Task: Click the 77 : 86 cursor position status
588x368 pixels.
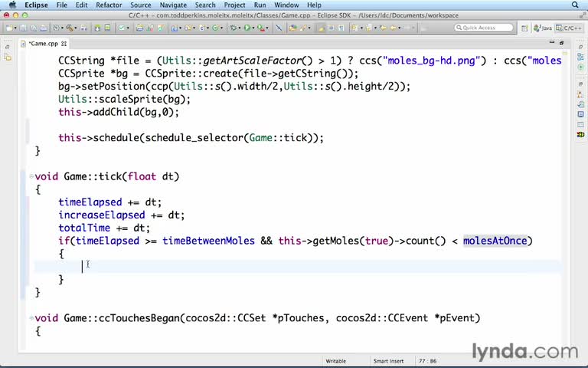Action: tap(427, 361)
